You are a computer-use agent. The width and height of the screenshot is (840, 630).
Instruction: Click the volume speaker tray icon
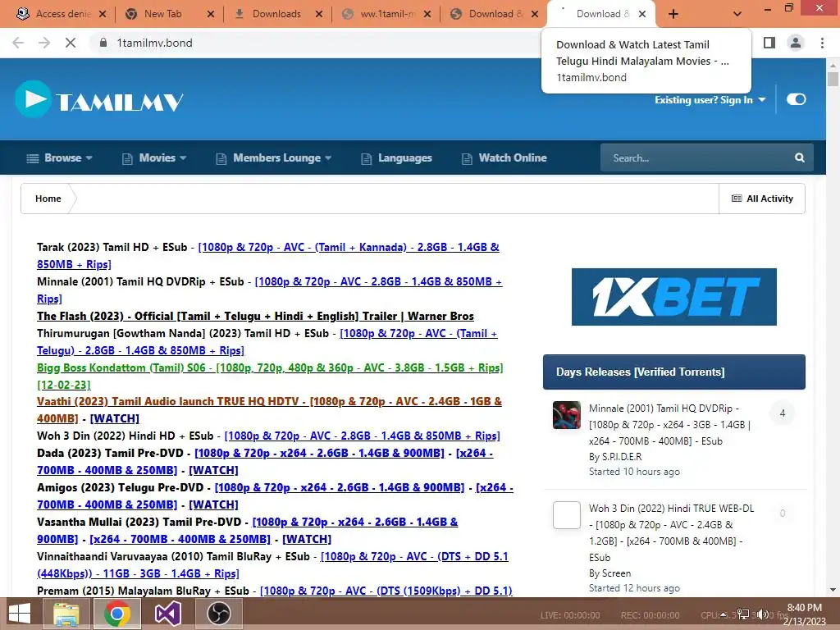coord(763,614)
